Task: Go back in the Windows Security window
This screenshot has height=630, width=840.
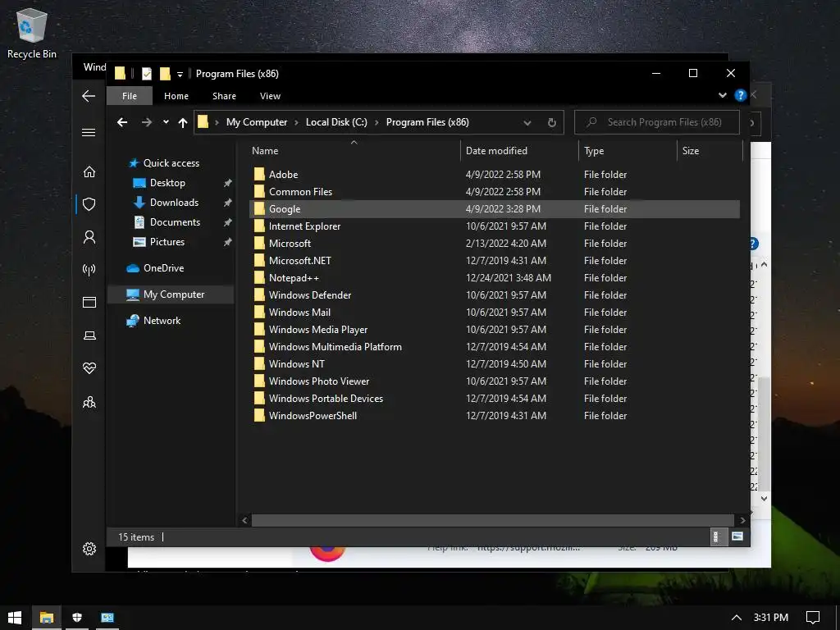Action: 89,96
